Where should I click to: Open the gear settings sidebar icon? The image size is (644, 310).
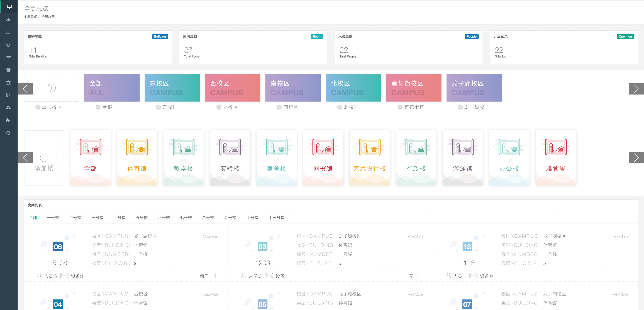(x=9, y=133)
